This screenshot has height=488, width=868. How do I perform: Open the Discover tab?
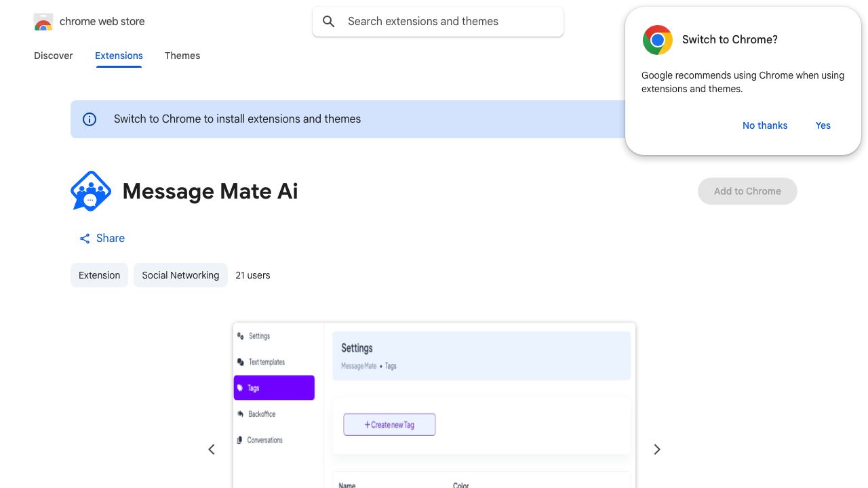click(54, 56)
